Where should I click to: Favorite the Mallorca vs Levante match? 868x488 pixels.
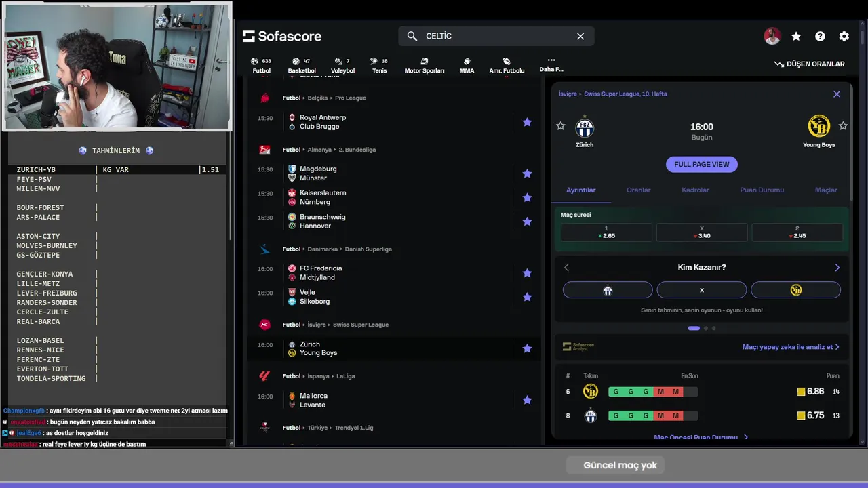pyautogui.click(x=527, y=400)
